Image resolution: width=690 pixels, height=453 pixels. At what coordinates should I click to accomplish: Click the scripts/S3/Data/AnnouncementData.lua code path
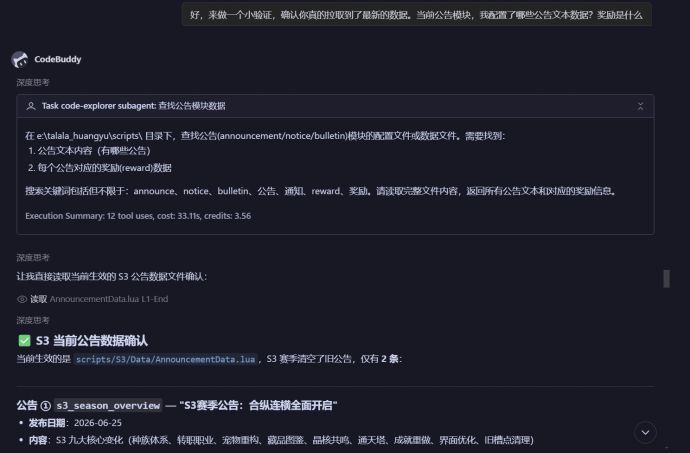point(165,359)
